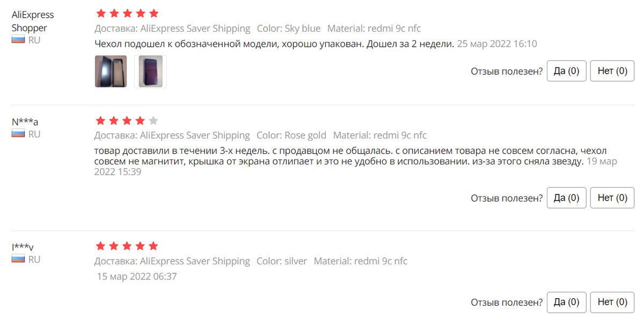Vote Нет on the silver color review
This screenshot has width=644, height=331.
tap(612, 302)
